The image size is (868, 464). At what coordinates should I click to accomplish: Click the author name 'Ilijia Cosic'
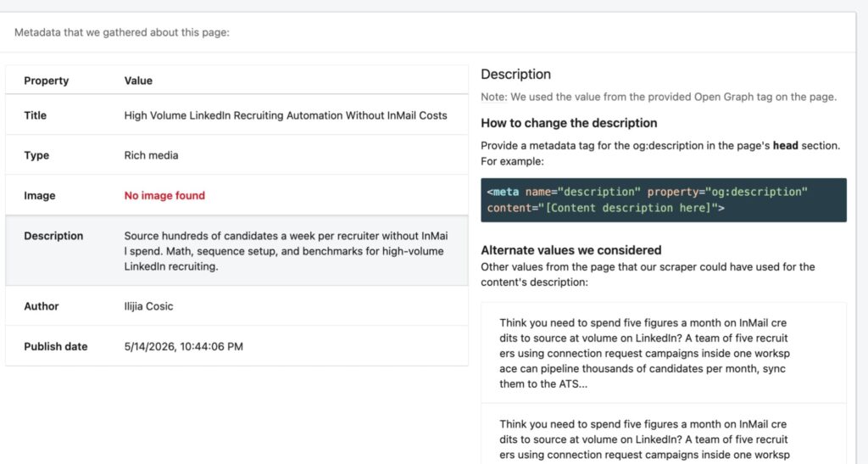[148, 306]
